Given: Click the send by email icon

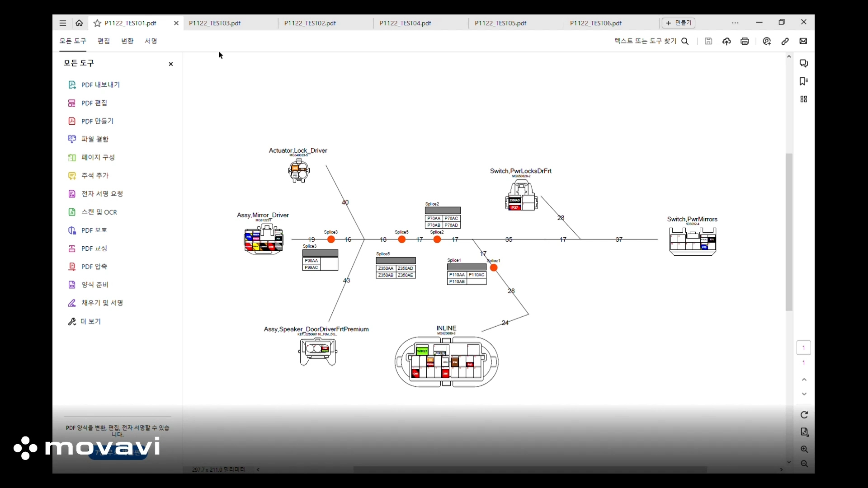Looking at the screenshot, I should tap(803, 41).
